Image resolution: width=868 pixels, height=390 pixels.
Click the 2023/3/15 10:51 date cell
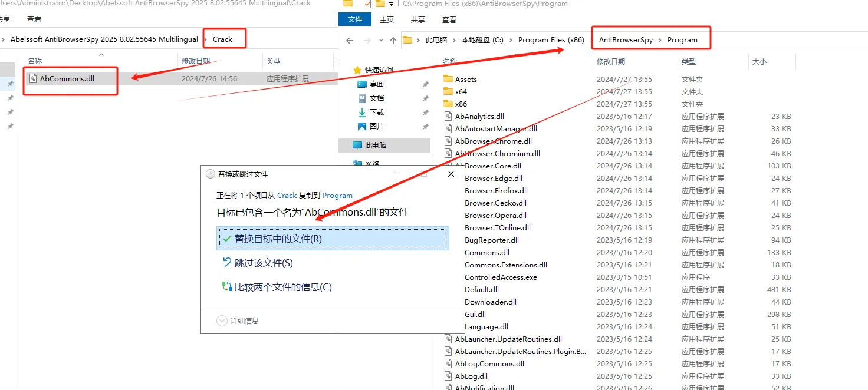[x=624, y=277]
